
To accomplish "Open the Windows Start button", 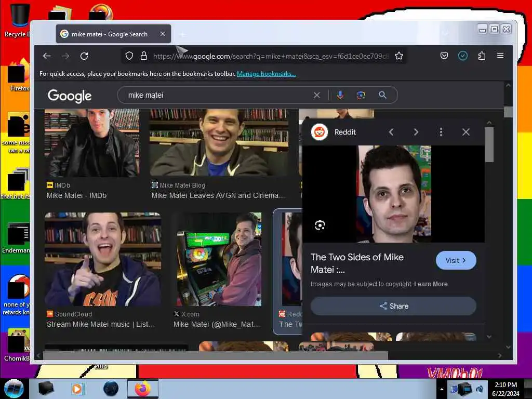I will coord(14,389).
